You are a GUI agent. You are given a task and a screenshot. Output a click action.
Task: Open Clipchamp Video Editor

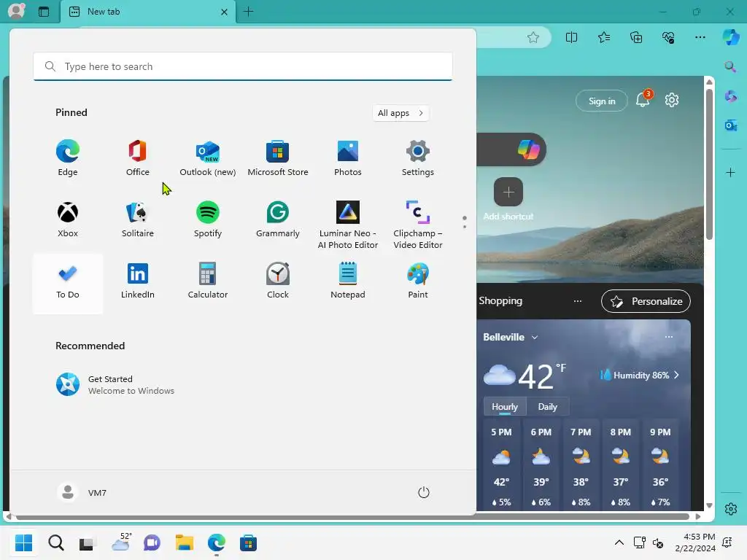418,225
